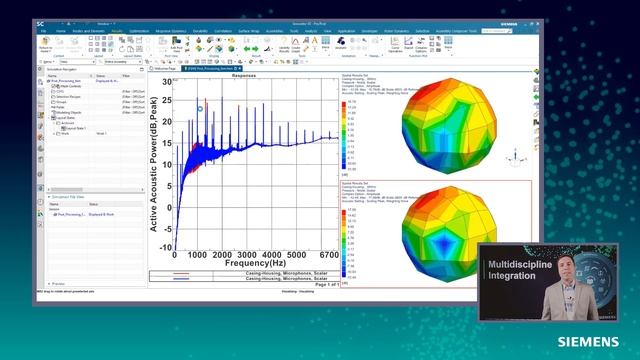Expand the Preview section
The width and height of the screenshot is (640, 360).
pos(49,284)
